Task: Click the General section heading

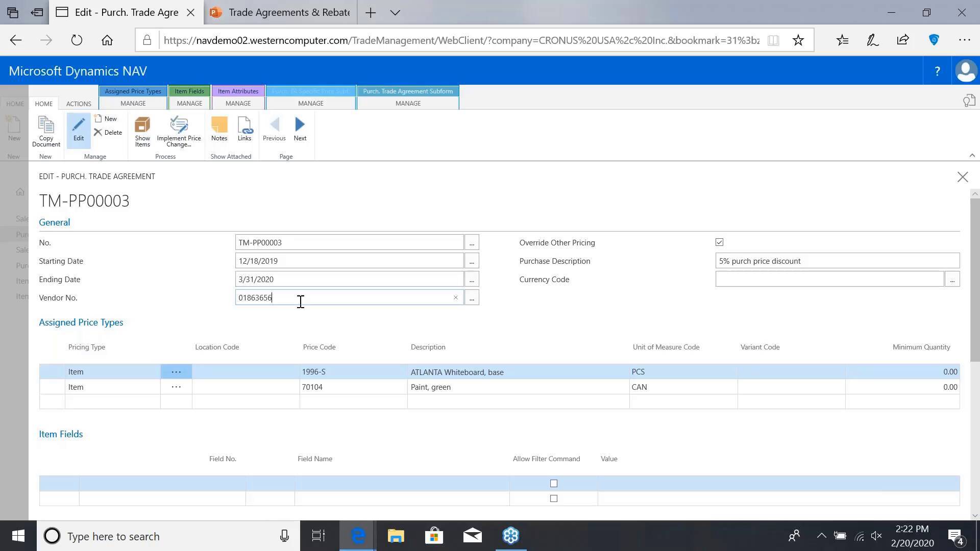Action: coord(54,222)
